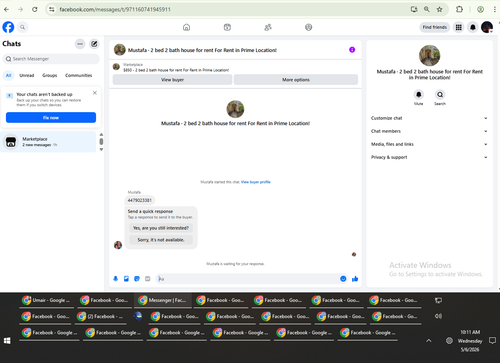The image size is (500, 363).
Task: Reload the page in the browser
Action: click(35, 9)
